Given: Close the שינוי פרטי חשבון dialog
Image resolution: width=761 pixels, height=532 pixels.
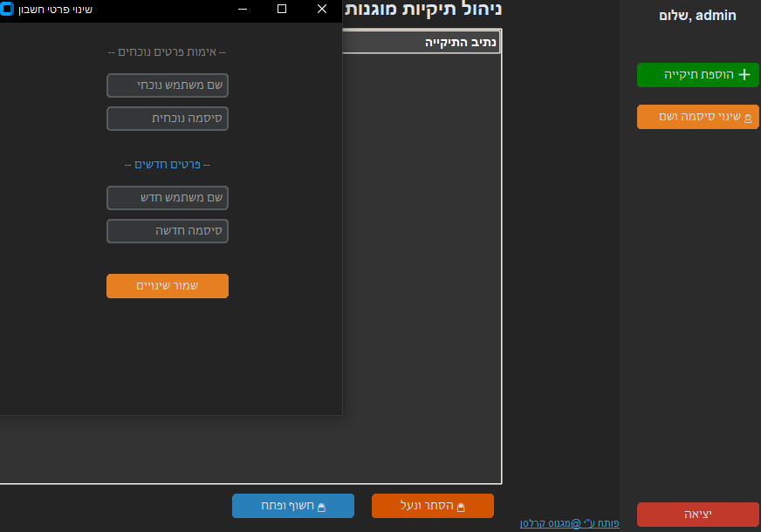Looking at the screenshot, I should (x=322, y=10).
